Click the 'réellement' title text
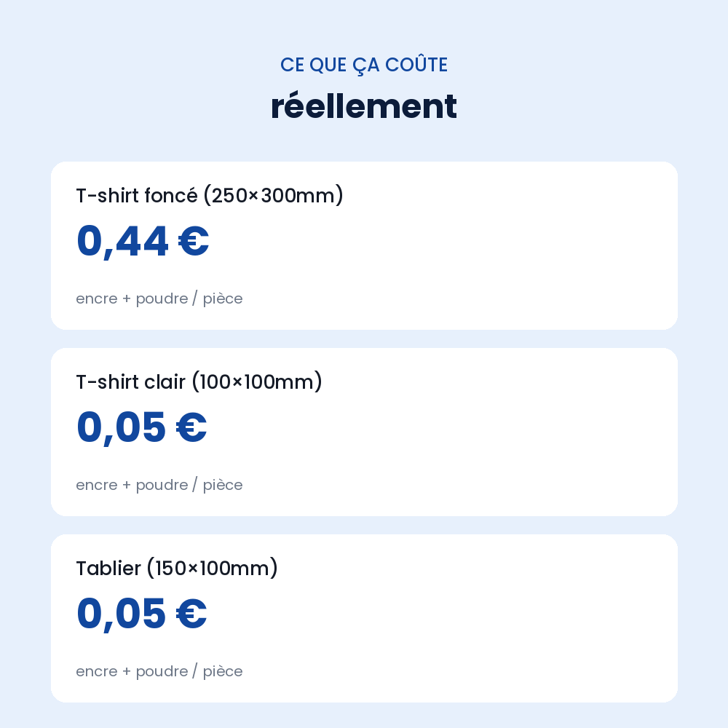728x728 pixels. coord(364,106)
